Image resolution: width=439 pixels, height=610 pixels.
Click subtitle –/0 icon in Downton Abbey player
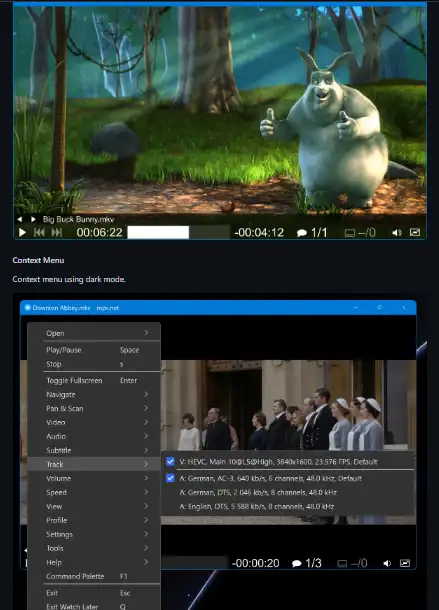click(x=342, y=563)
